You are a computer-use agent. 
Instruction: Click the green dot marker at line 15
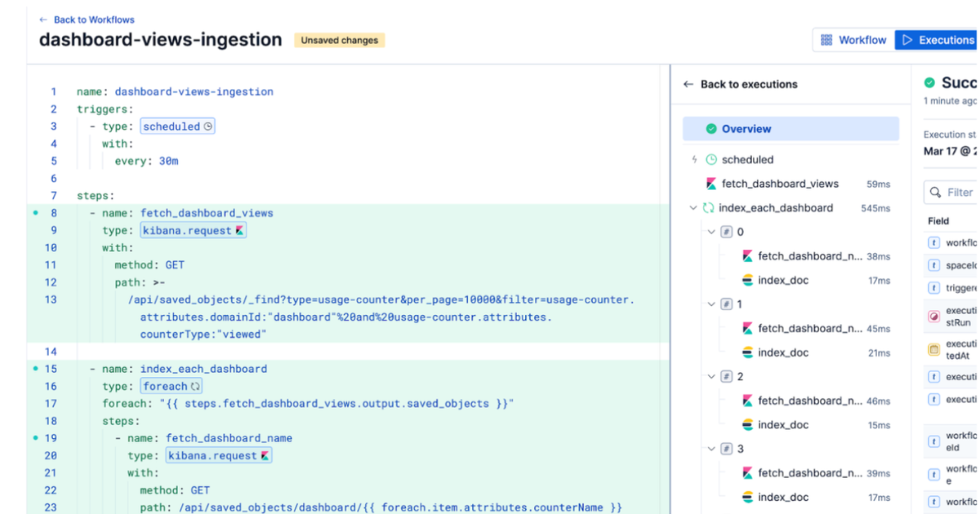pos(36,369)
